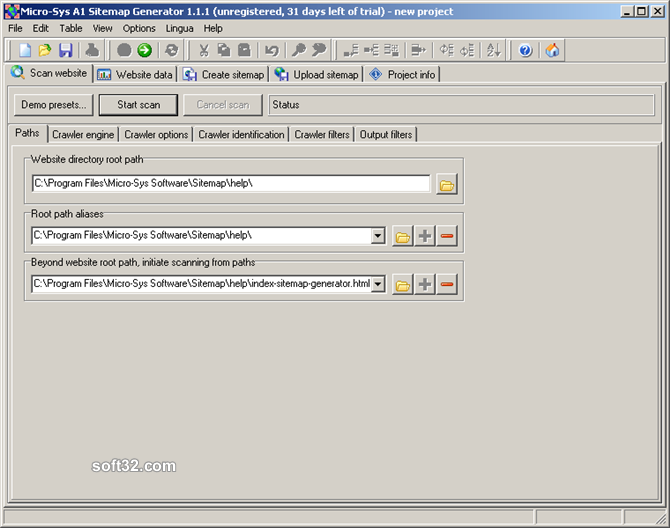Switch to the Upload sitemap tab
This screenshot has height=528, width=670.
pos(317,75)
